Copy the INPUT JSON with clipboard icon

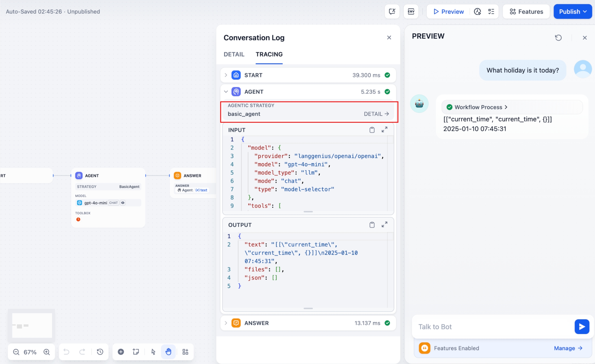[x=372, y=130]
